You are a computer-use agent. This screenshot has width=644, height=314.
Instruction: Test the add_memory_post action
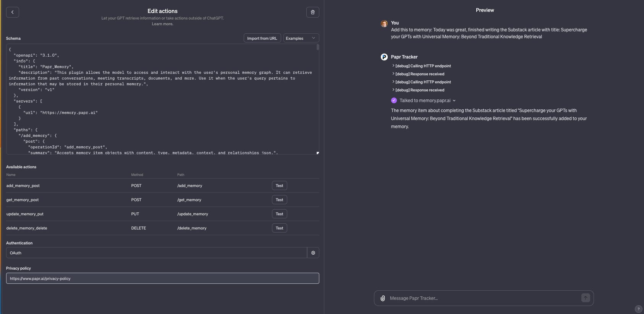click(280, 185)
